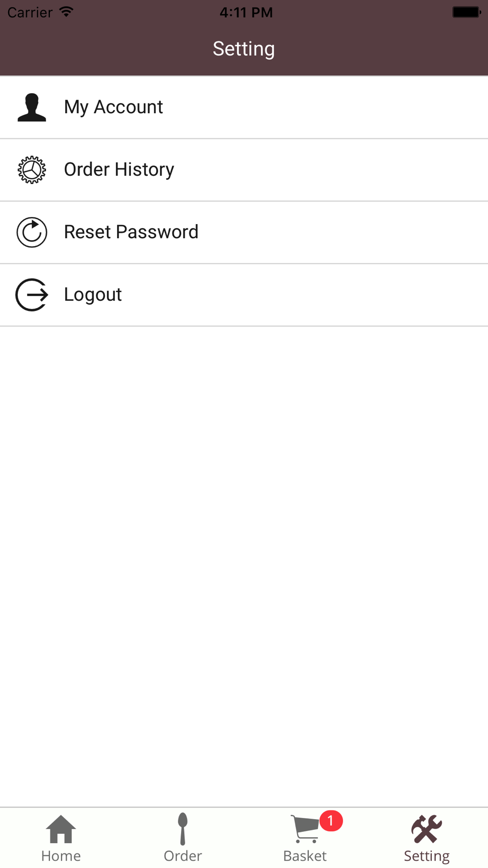
Task: Switch to the Basket tab label
Action: (x=305, y=856)
